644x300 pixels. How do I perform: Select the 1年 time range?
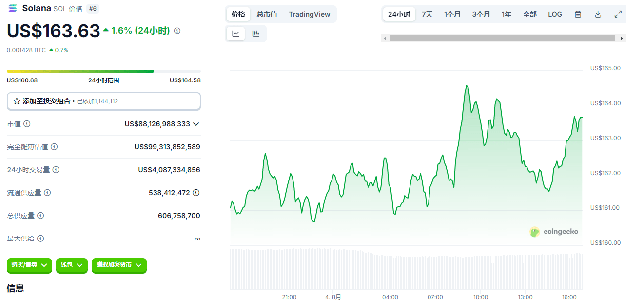507,14
